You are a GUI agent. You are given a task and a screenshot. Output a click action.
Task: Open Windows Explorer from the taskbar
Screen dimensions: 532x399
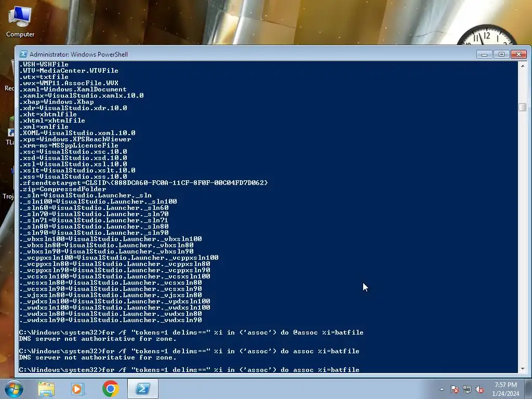(x=46, y=389)
